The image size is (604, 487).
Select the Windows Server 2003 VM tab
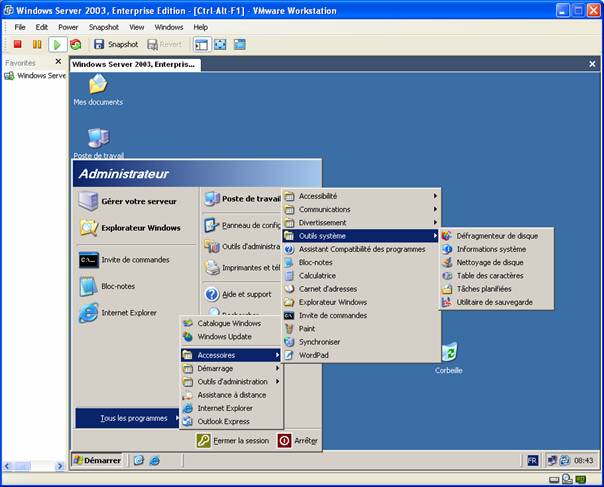(135, 64)
